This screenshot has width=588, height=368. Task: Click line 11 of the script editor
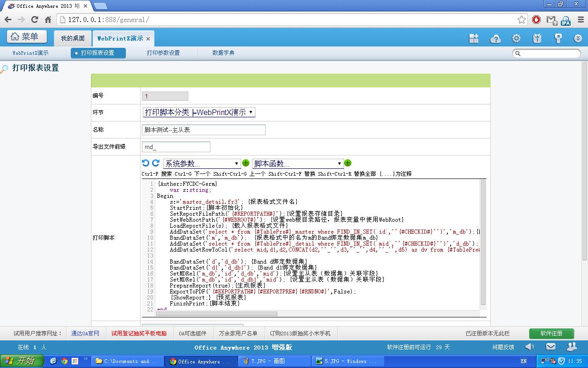318,244
